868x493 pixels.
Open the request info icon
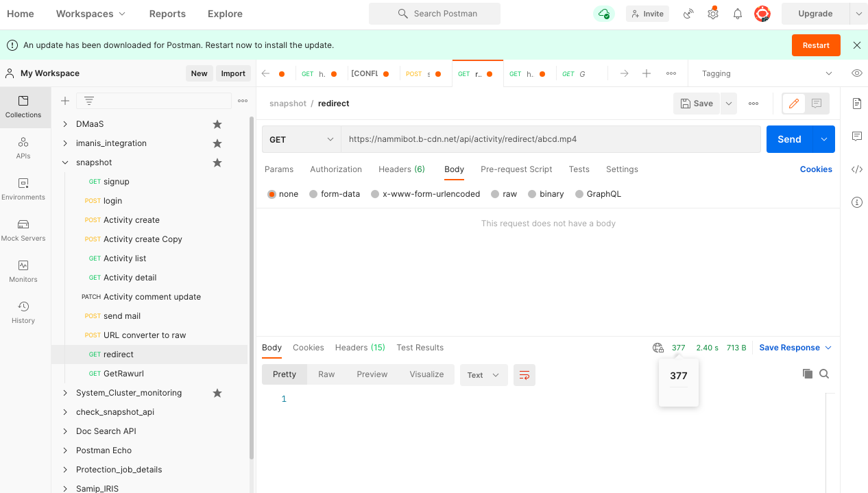pyautogui.click(x=856, y=202)
